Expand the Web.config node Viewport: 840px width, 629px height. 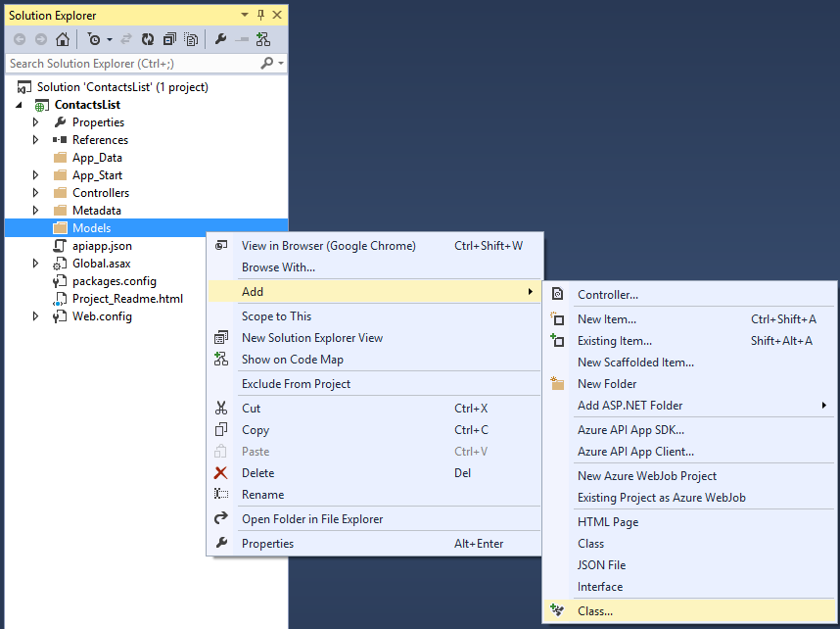tap(35, 316)
